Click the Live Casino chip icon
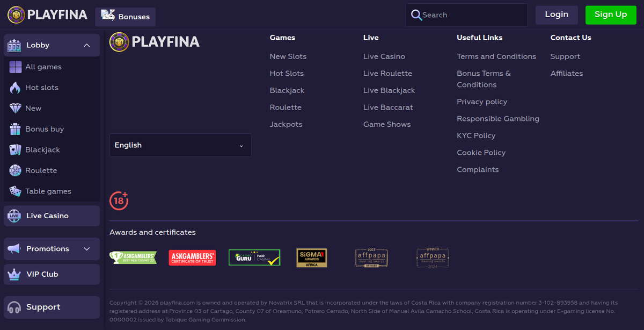This screenshot has height=330, width=644. point(14,216)
